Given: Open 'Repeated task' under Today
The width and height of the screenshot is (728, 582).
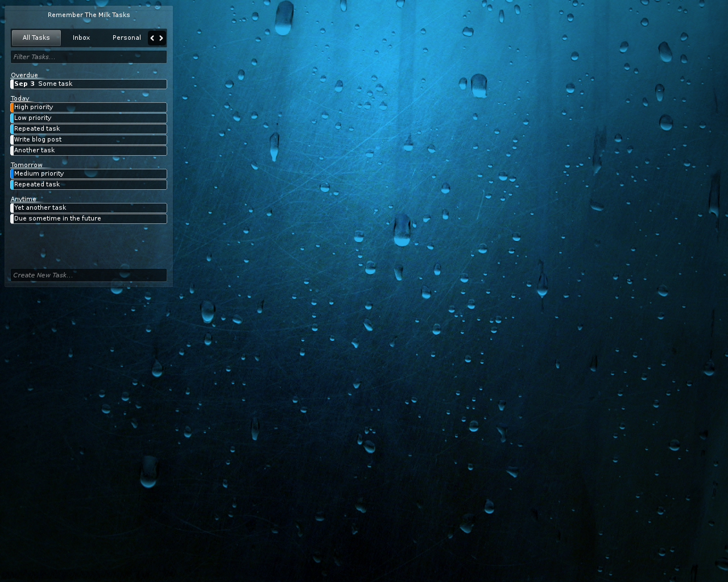Looking at the screenshot, I should 89,129.
